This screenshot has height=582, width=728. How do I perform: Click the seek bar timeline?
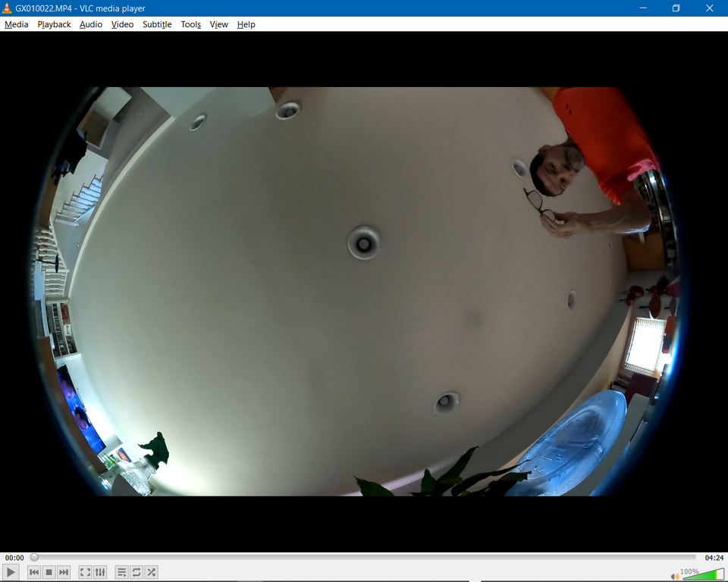(x=364, y=557)
